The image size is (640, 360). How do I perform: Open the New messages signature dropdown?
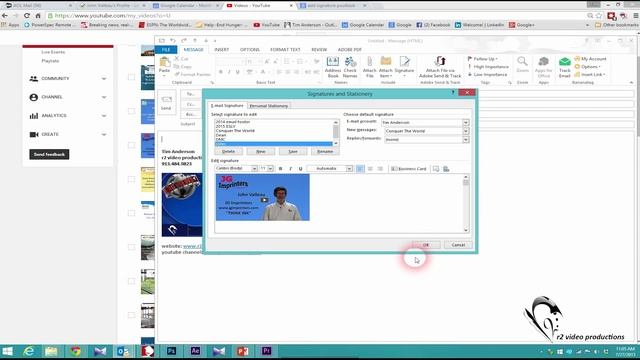click(466, 131)
